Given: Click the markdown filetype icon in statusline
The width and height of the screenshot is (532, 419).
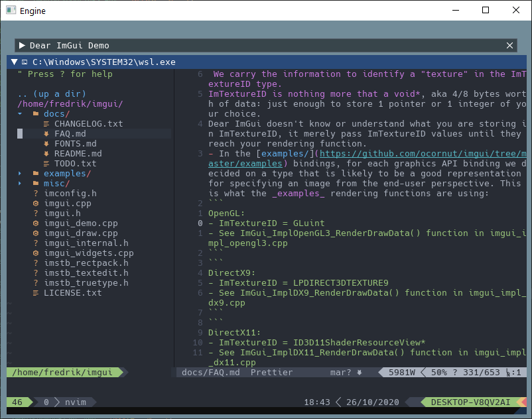Looking at the screenshot, I should [360, 372].
